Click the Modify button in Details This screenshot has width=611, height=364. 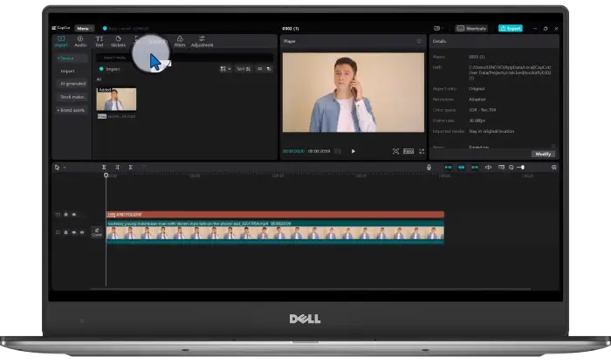[x=543, y=154]
